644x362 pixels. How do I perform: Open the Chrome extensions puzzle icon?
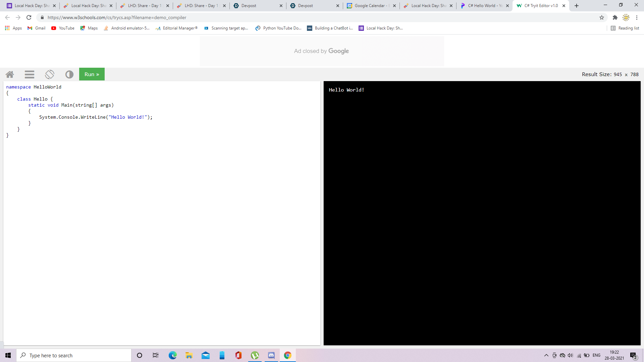pyautogui.click(x=615, y=17)
